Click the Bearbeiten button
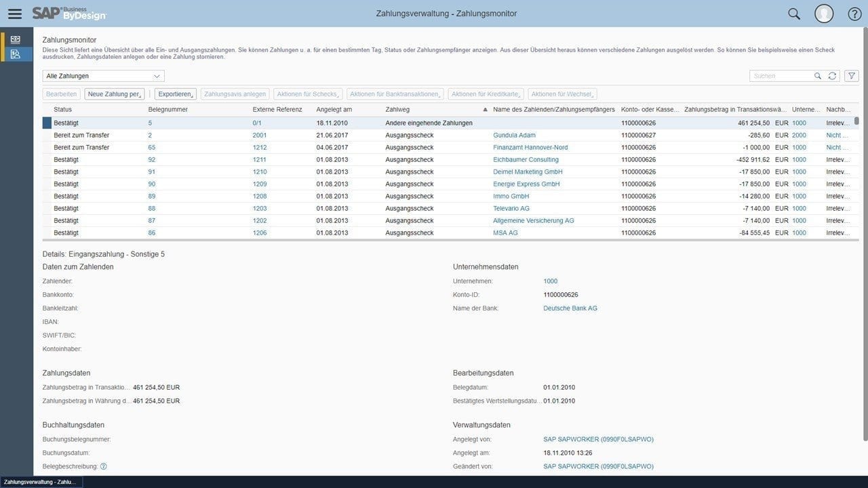Viewport: 868px width, 488px height. tap(62, 94)
